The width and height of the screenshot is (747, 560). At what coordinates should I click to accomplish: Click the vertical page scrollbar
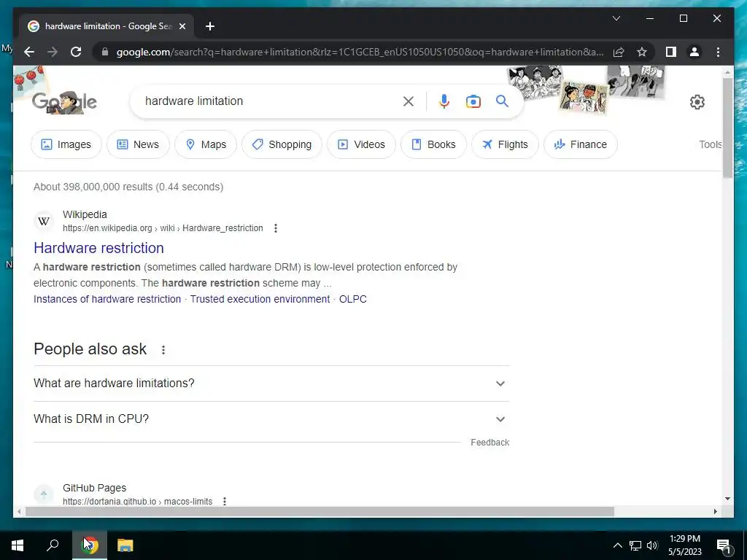tap(727, 128)
